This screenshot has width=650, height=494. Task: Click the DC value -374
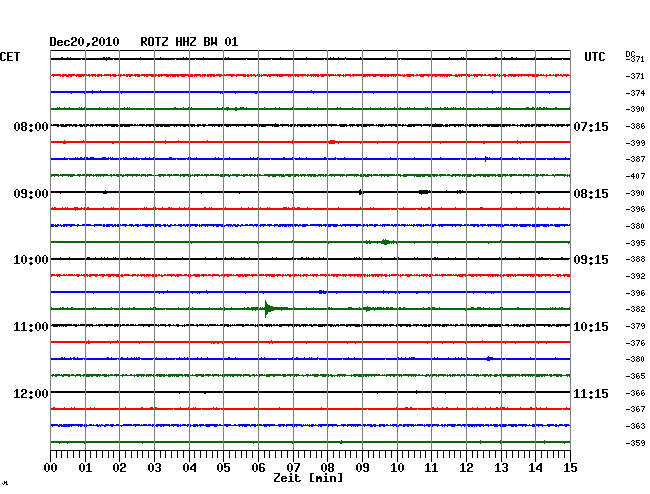point(635,93)
